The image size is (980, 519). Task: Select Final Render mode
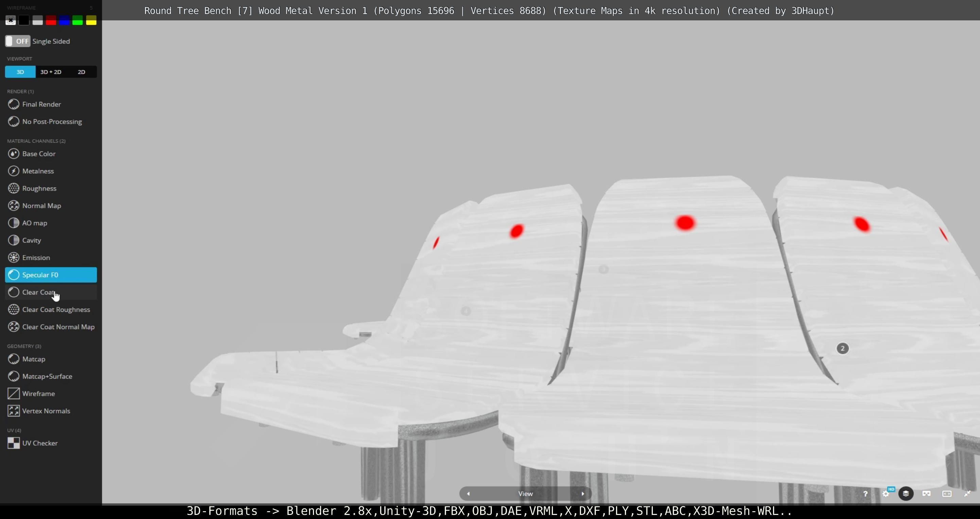point(41,104)
